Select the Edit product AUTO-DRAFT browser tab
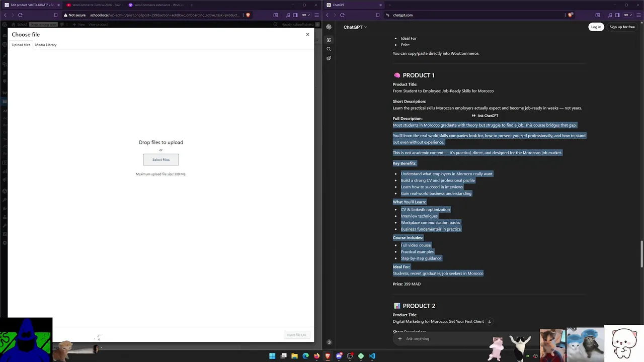The image size is (644, 362). (x=32, y=5)
